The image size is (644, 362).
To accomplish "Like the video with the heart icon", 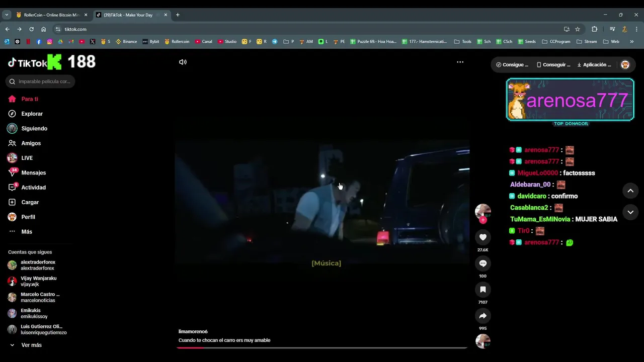I will [x=483, y=237].
